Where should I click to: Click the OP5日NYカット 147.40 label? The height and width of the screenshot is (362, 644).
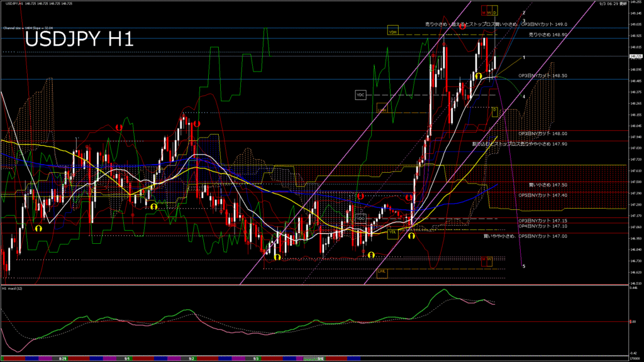point(543,195)
